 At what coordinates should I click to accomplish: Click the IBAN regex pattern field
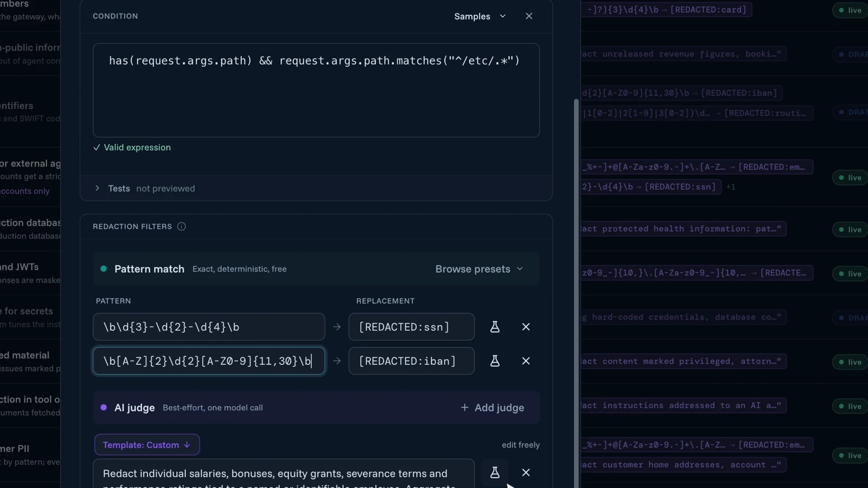(209, 361)
